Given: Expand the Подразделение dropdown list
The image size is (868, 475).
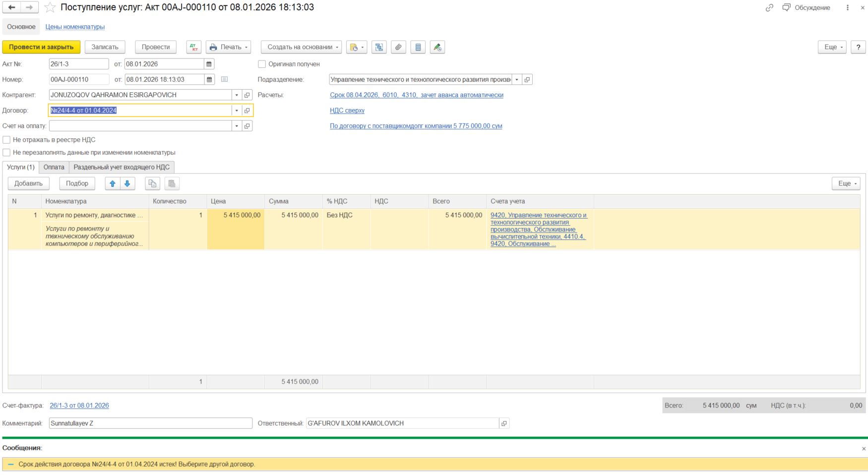Looking at the screenshot, I should (517, 79).
